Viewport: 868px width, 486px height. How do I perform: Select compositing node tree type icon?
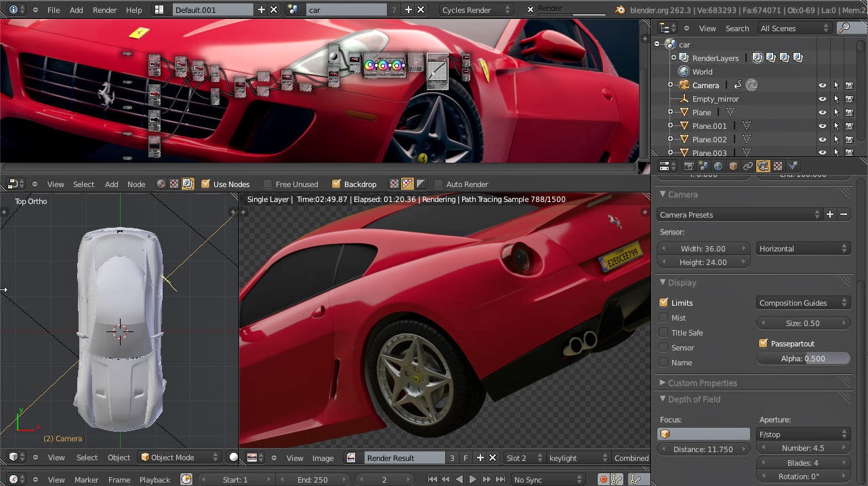tap(188, 184)
